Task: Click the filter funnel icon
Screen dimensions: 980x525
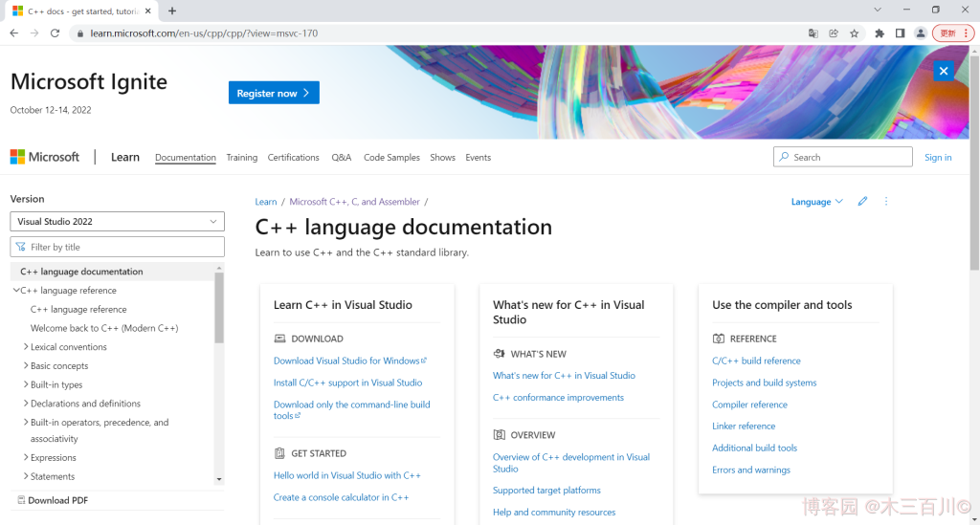Action: (x=21, y=247)
